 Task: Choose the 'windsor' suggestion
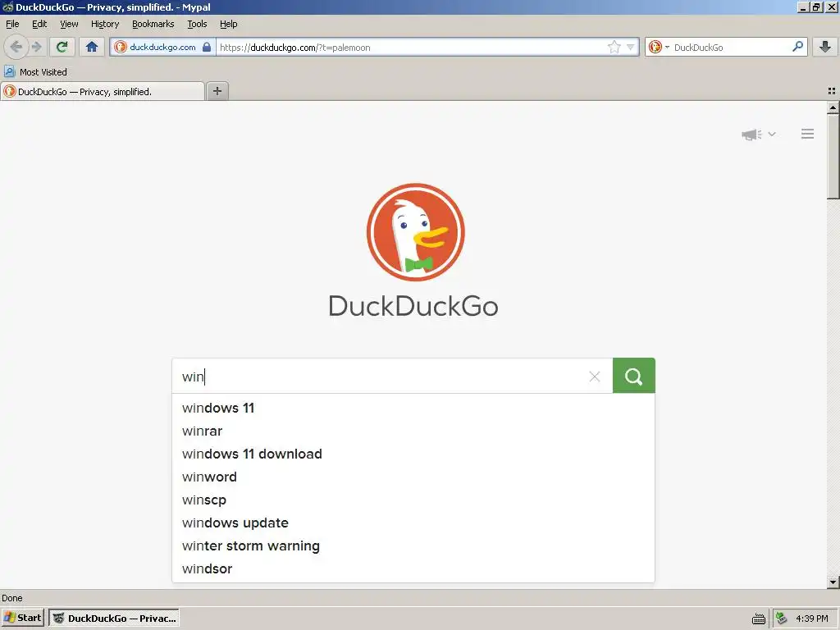tap(413, 569)
